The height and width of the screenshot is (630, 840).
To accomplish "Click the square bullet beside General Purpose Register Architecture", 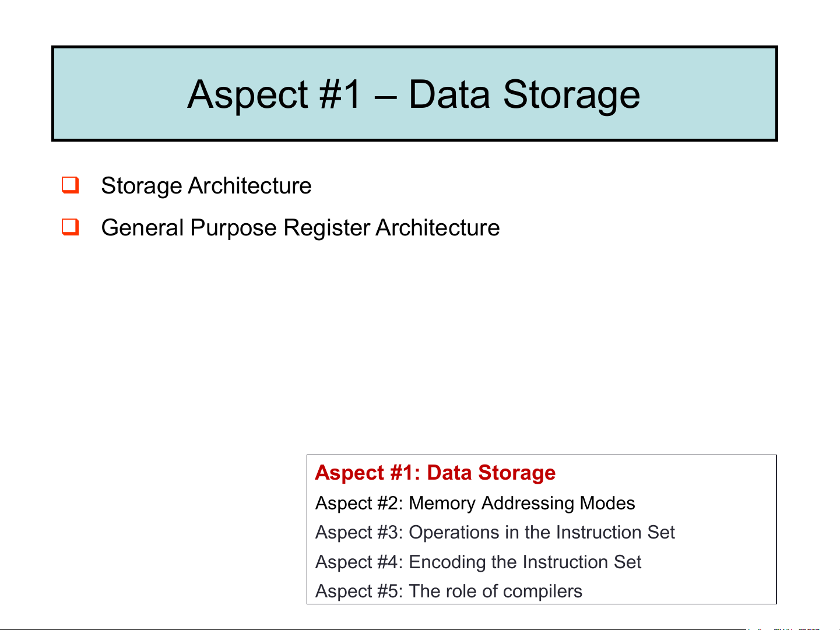I will (x=71, y=227).
